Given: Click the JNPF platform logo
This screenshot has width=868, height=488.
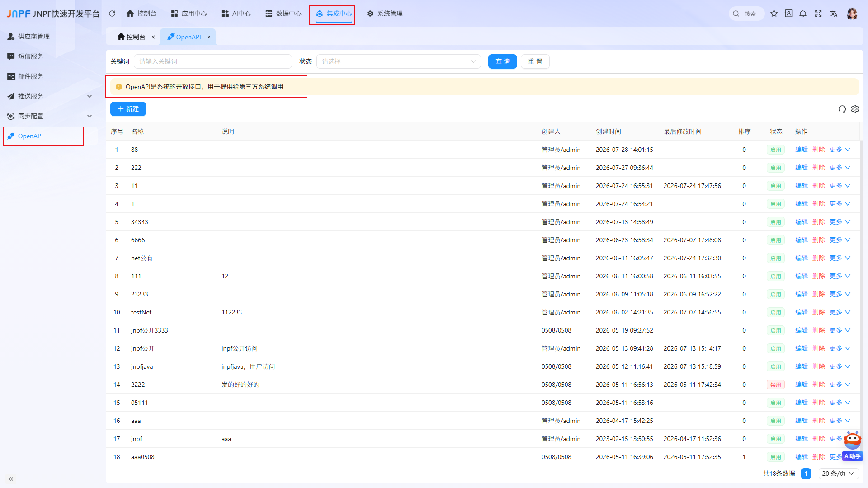Looking at the screenshot, I should 19,14.
